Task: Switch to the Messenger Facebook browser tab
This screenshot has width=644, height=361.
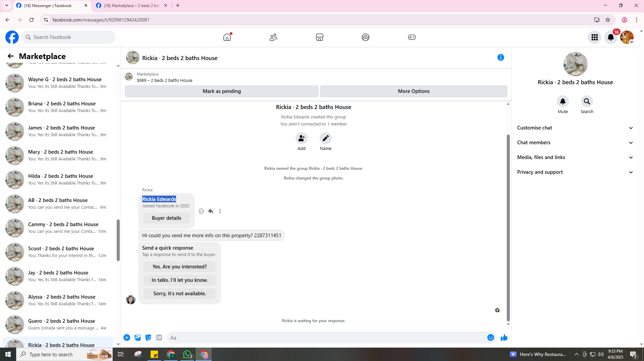Action: (52, 5)
